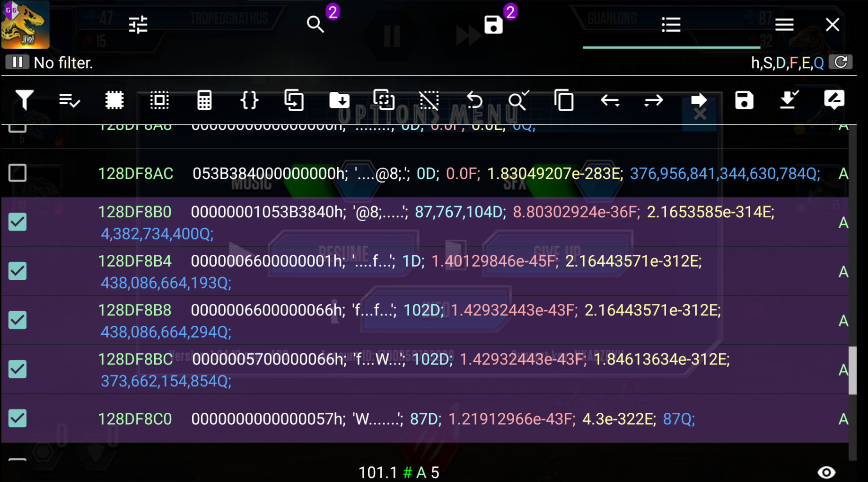Click the go to address arrow
Screen dimensions: 868x482
699,100
